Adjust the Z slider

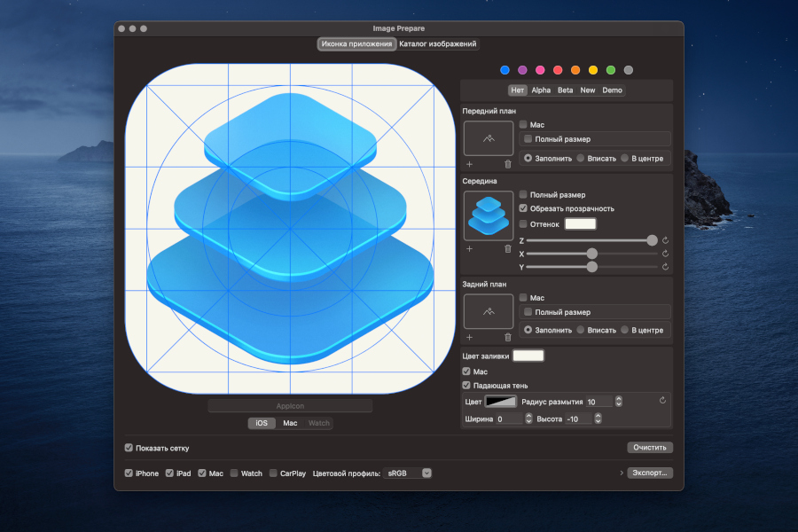click(591, 240)
